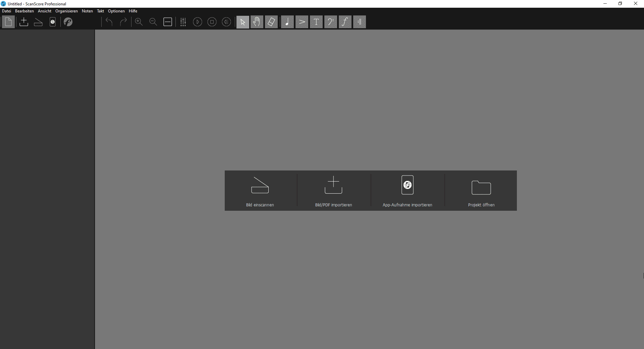Click the Import from app toolbar icon
Image resolution: width=644 pixels, height=349 pixels.
tap(53, 22)
